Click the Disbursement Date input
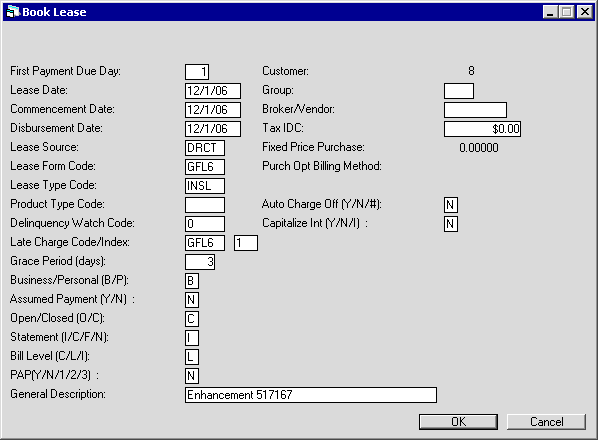The image size is (598, 440). click(213, 129)
